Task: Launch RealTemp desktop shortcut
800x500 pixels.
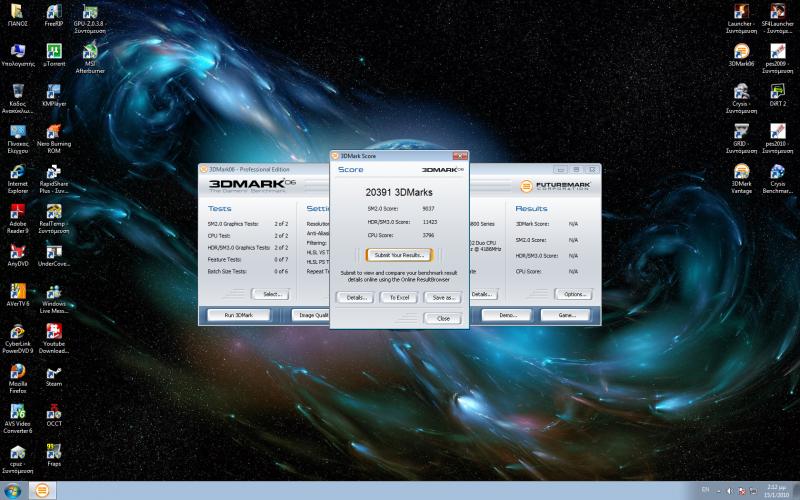Action: pyautogui.click(x=54, y=219)
